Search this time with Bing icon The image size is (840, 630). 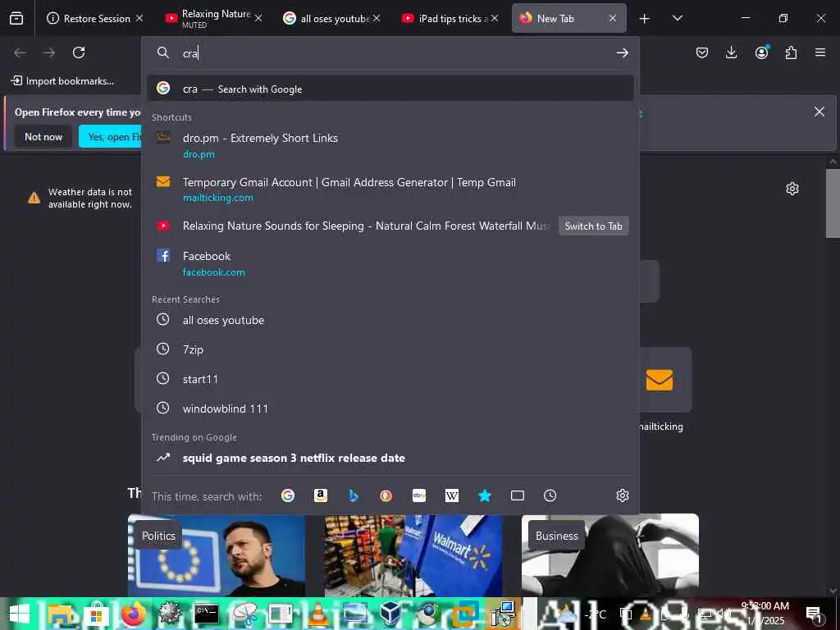coord(354,495)
